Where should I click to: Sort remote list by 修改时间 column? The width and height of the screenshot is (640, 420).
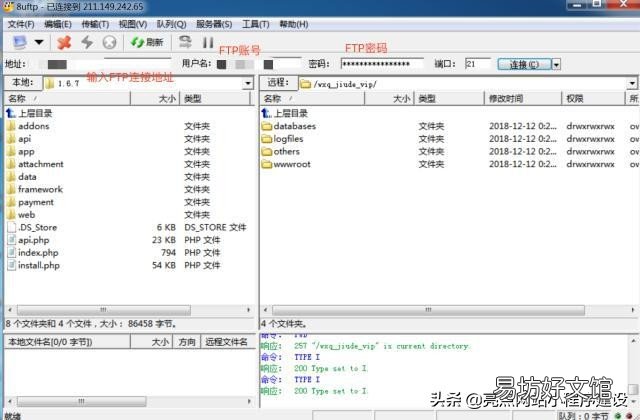pos(523,98)
